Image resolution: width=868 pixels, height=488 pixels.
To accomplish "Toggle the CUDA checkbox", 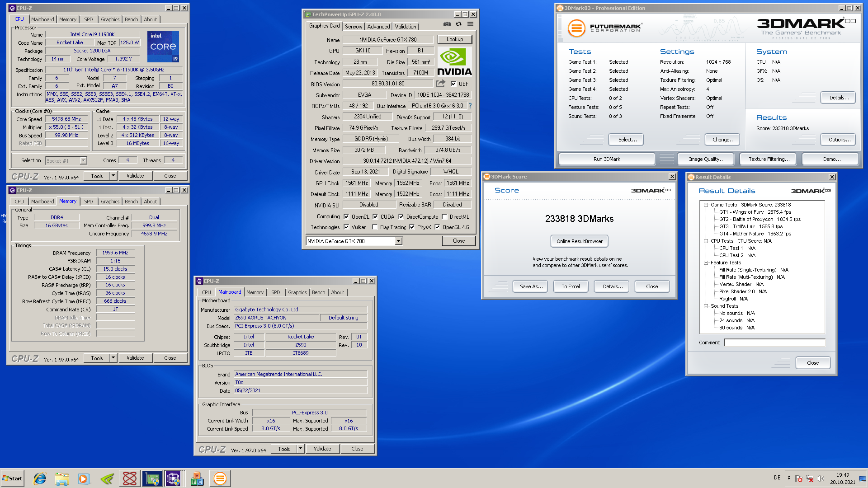I will coord(375,216).
